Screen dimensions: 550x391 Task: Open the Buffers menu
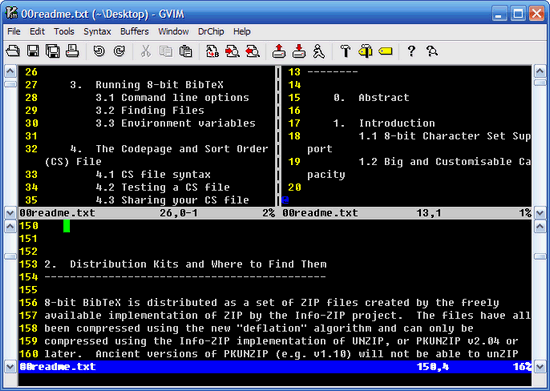[x=134, y=32]
